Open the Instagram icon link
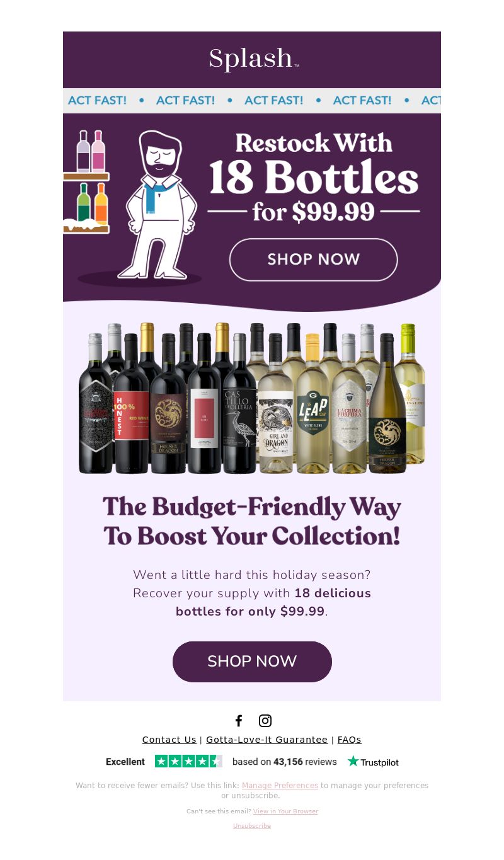 click(265, 721)
